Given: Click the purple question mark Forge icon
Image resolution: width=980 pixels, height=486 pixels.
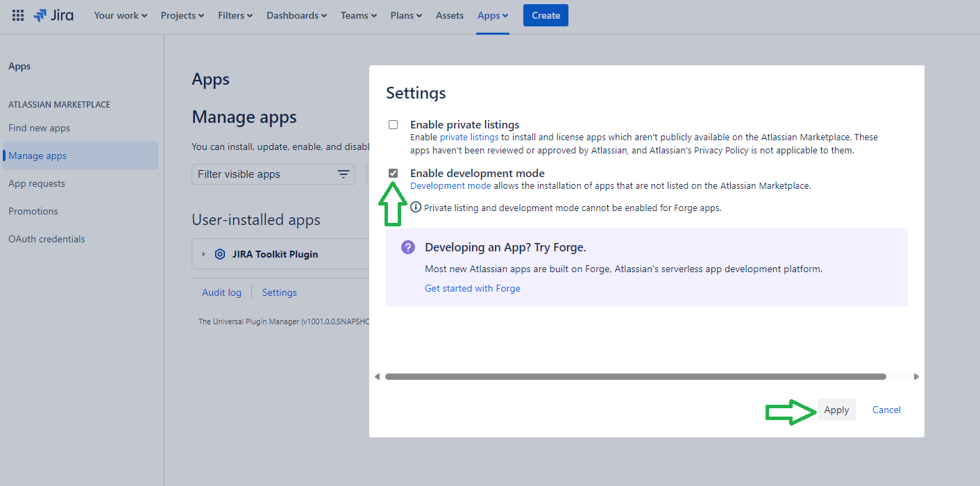Looking at the screenshot, I should 408,247.
